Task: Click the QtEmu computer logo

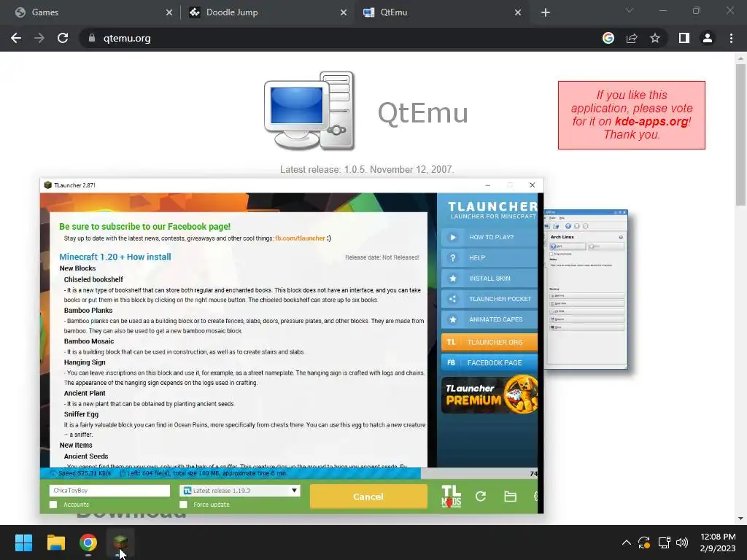Action: 309,111
